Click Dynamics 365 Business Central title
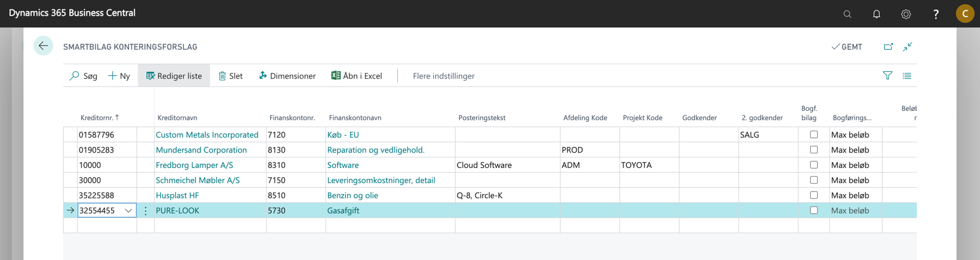980x260 pixels. 72,13
